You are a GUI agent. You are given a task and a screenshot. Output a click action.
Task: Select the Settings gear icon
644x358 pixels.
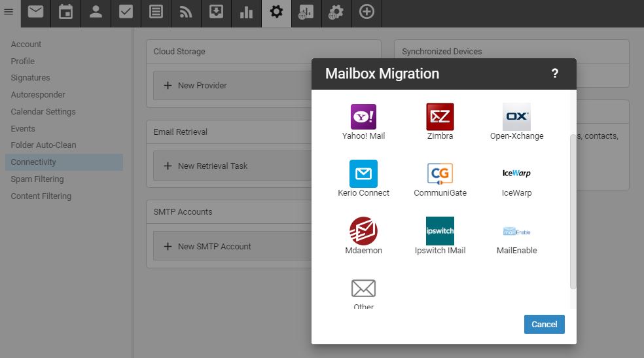pos(276,12)
